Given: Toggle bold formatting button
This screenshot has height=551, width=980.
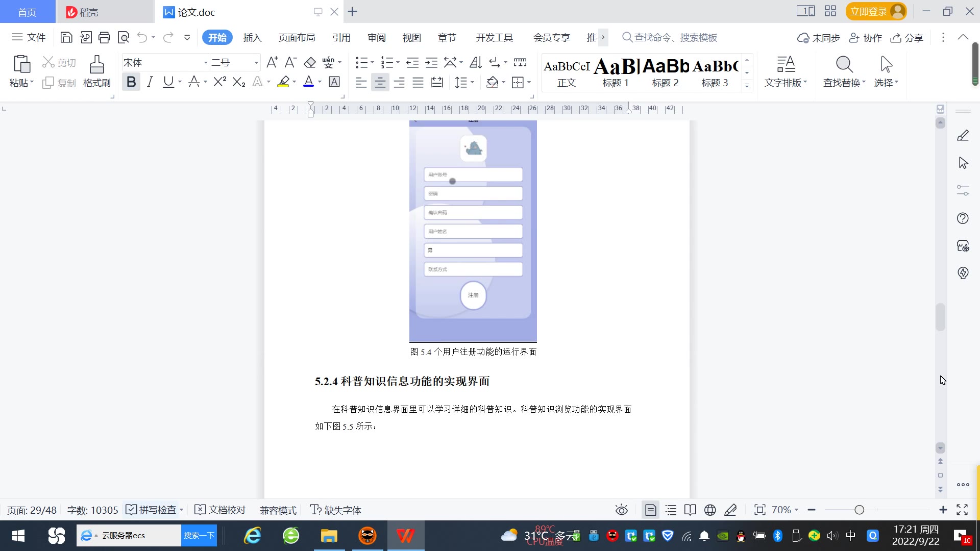Looking at the screenshot, I should (x=131, y=82).
